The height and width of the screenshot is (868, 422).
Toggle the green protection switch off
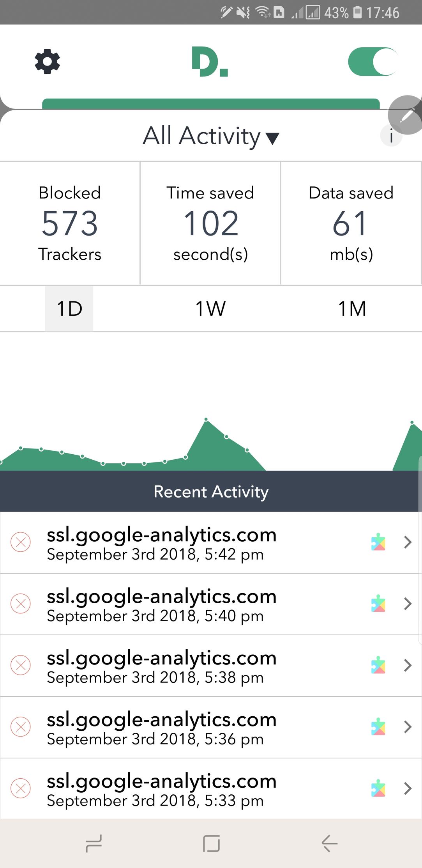click(373, 62)
